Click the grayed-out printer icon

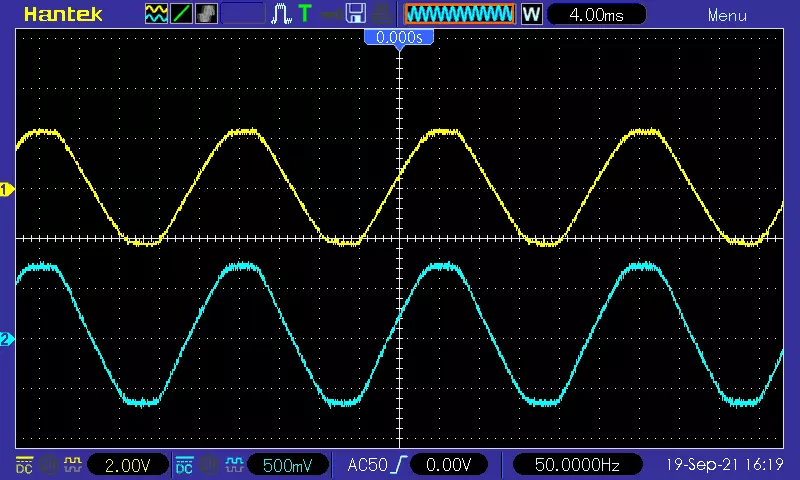(381, 14)
